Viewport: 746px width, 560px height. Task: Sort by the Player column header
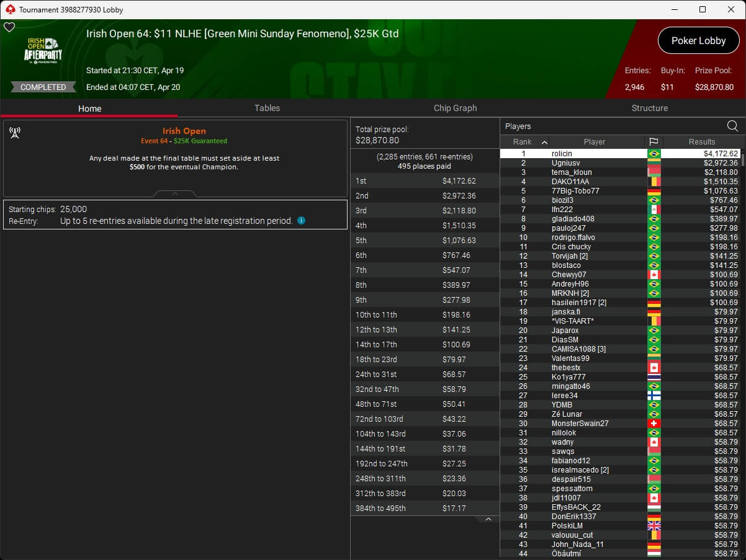(x=594, y=142)
